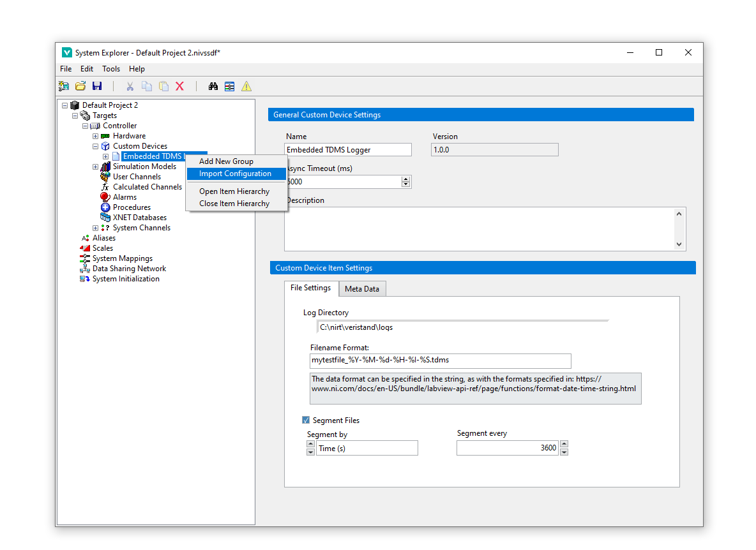Click the System Channels icon
756x550 pixels.
[x=105, y=228]
